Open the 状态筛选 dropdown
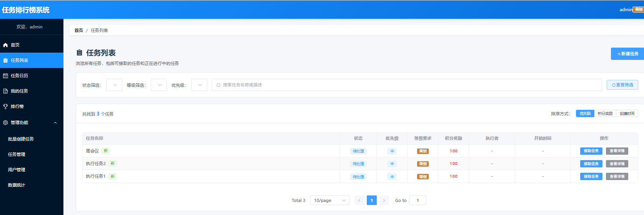 [x=114, y=85]
